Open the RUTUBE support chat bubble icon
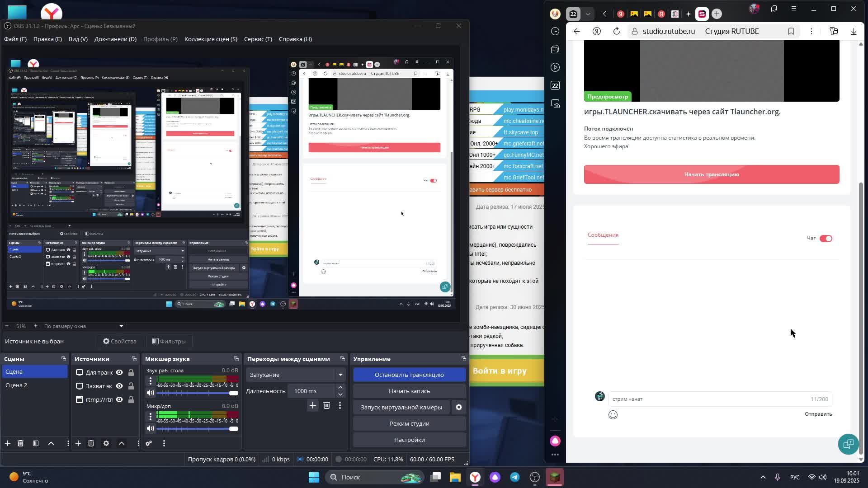 pos(848,444)
